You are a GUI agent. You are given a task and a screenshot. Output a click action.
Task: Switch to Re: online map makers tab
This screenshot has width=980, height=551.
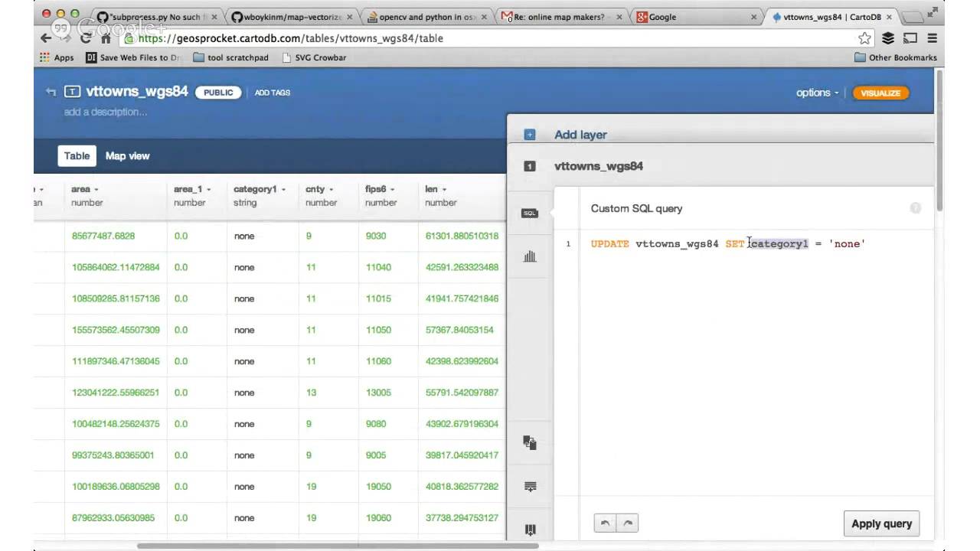tap(562, 16)
